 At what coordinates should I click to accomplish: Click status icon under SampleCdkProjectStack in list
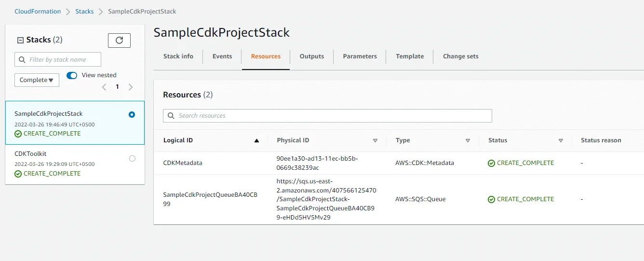tap(18, 134)
